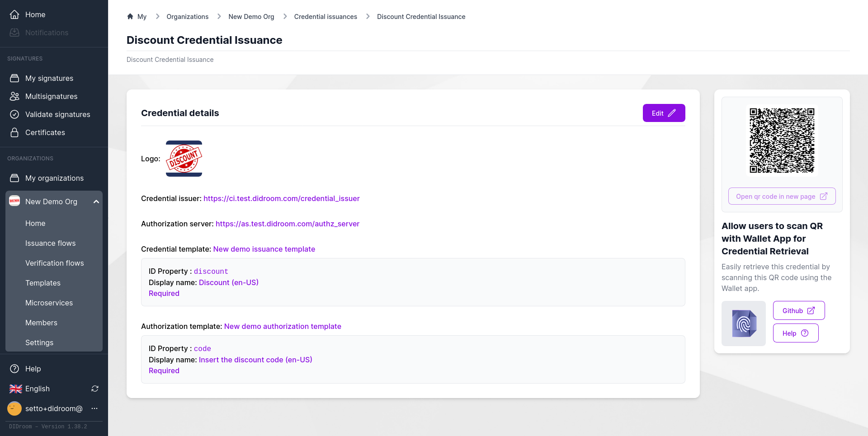The image size is (868, 436).
Task: Click the user avatar in the sidebar
Action: 14,408
